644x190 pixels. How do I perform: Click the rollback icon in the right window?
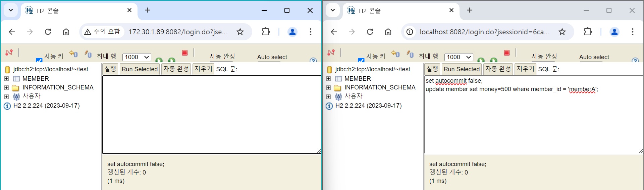pyautogui.click(x=395, y=53)
